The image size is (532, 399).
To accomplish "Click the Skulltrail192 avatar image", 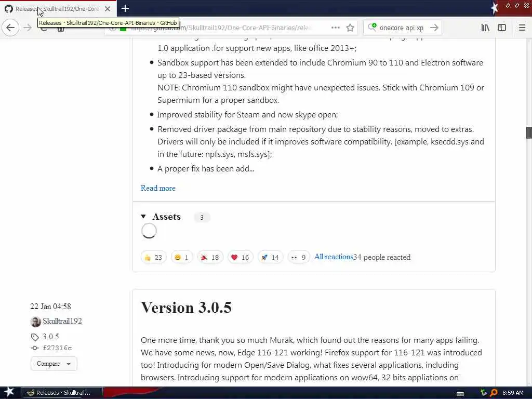I will (36, 322).
